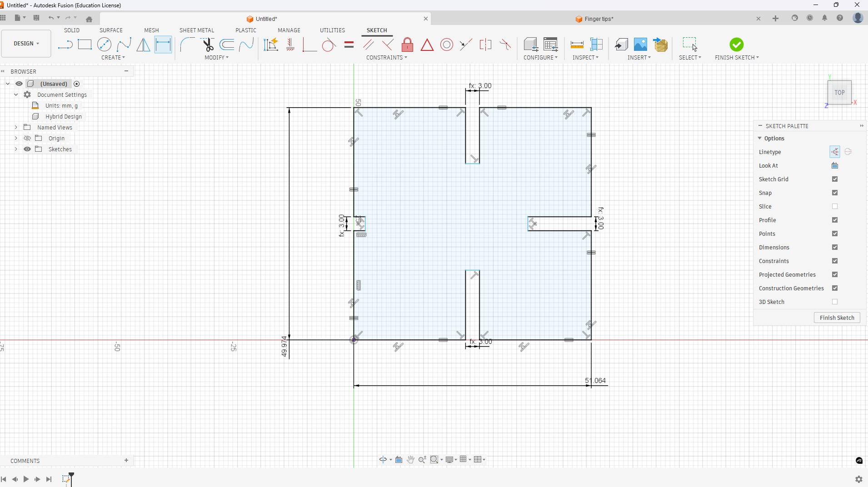Select the 2-Point Rectangle tool
Viewport: 868px width, 487px height.
85,45
